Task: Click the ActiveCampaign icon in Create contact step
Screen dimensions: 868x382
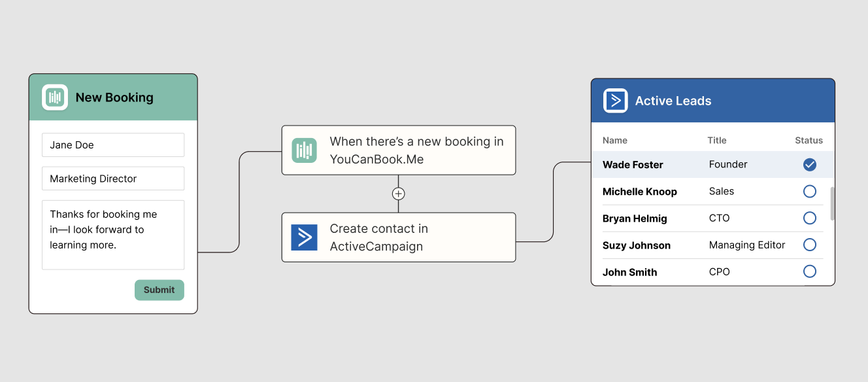Action: 304,237
